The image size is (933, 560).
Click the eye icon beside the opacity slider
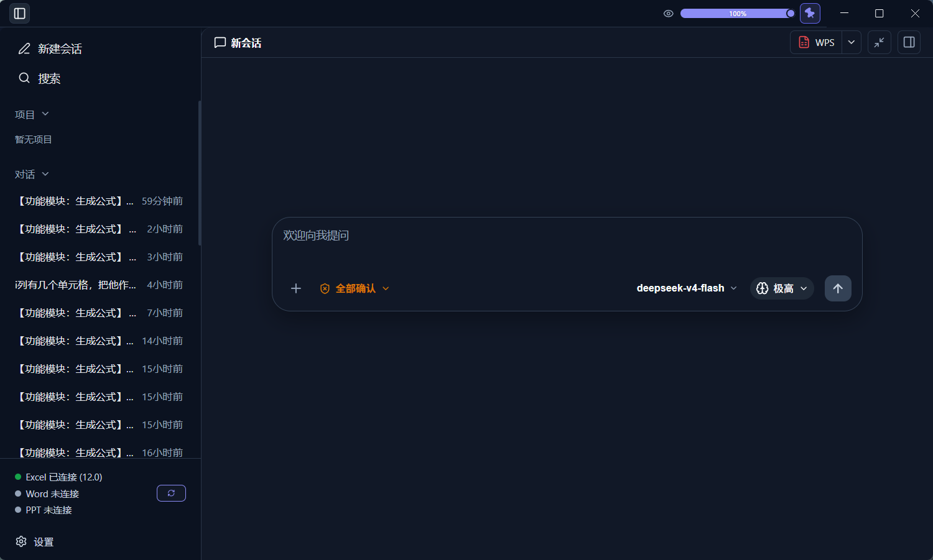tap(669, 14)
